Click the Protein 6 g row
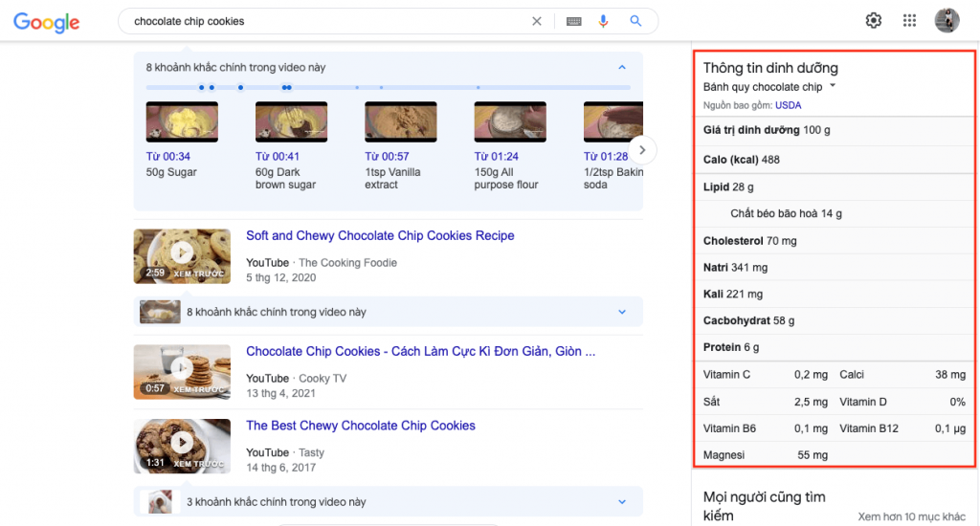Viewport: 980px width, 526px height. pyautogui.click(x=834, y=347)
